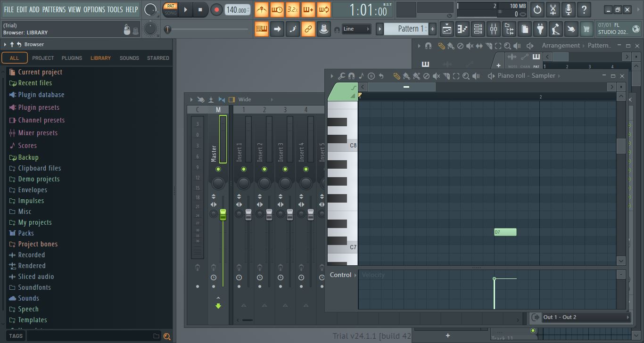Viewport: 644px width, 343px height.
Task: Open audio editor scissors icon
Action: click(553, 9)
